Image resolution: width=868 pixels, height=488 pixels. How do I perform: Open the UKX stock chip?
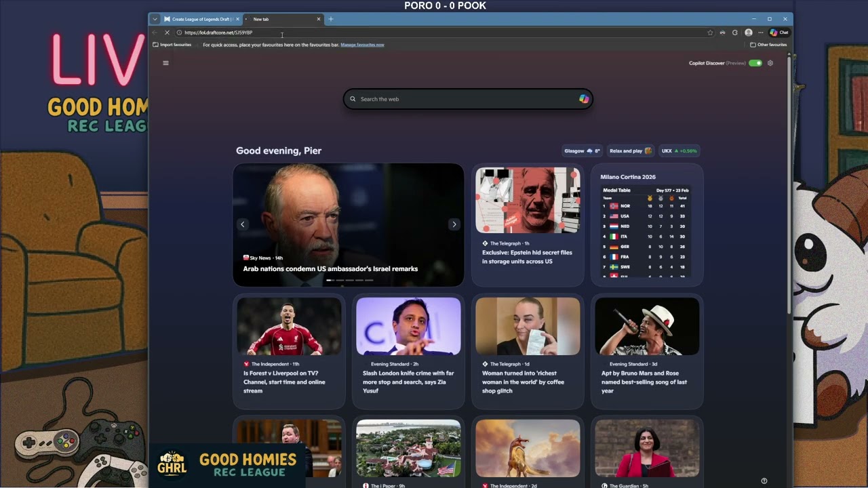click(679, 150)
